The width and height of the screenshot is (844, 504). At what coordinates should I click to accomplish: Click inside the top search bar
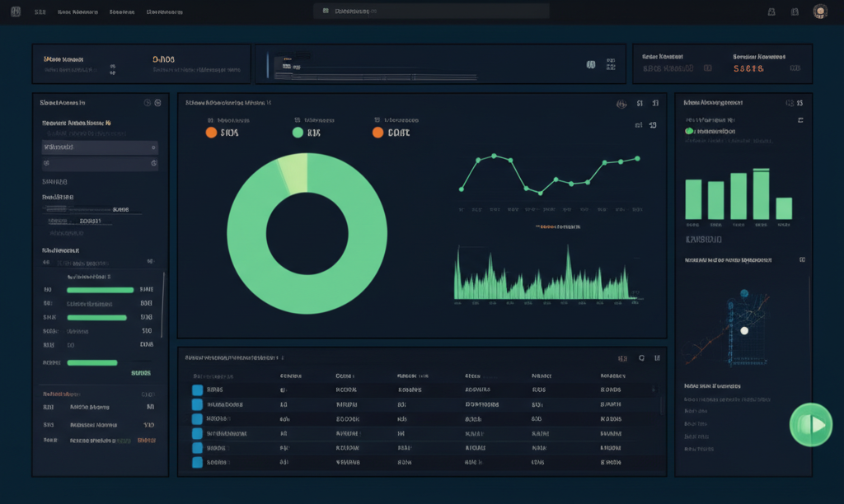[x=431, y=11]
